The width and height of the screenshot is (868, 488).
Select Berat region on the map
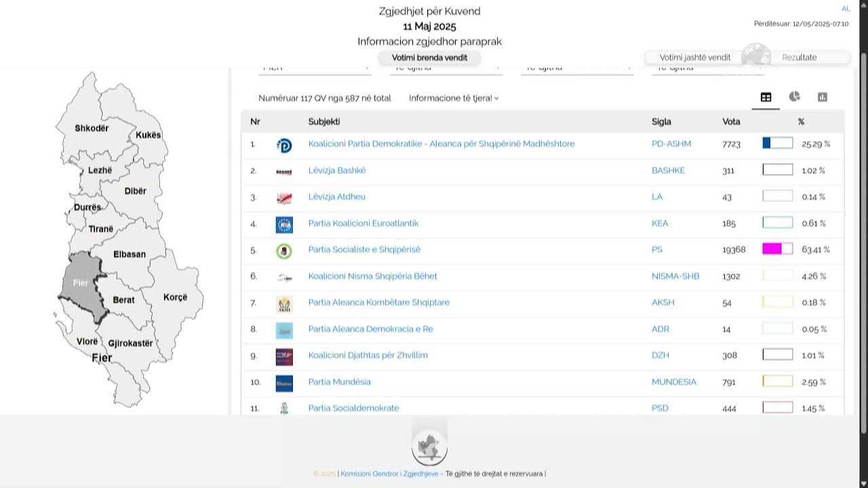coord(124,300)
